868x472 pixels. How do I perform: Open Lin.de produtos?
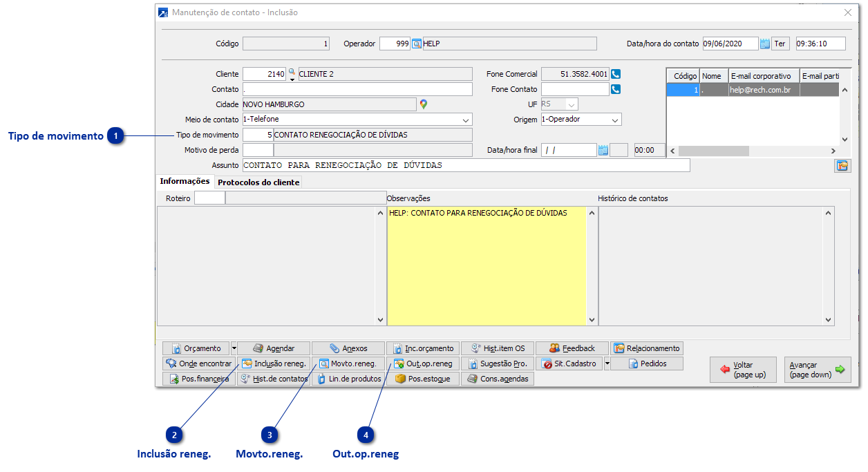pyautogui.click(x=348, y=379)
